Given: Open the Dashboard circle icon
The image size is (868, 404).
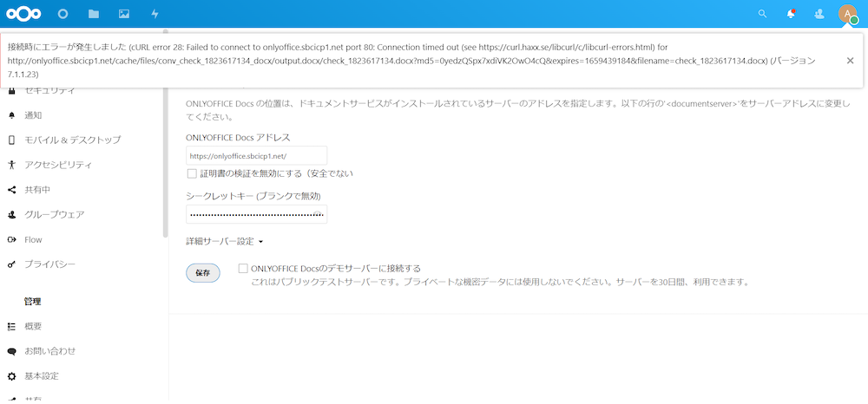Looking at the screenshot, I should pos(63,14).
